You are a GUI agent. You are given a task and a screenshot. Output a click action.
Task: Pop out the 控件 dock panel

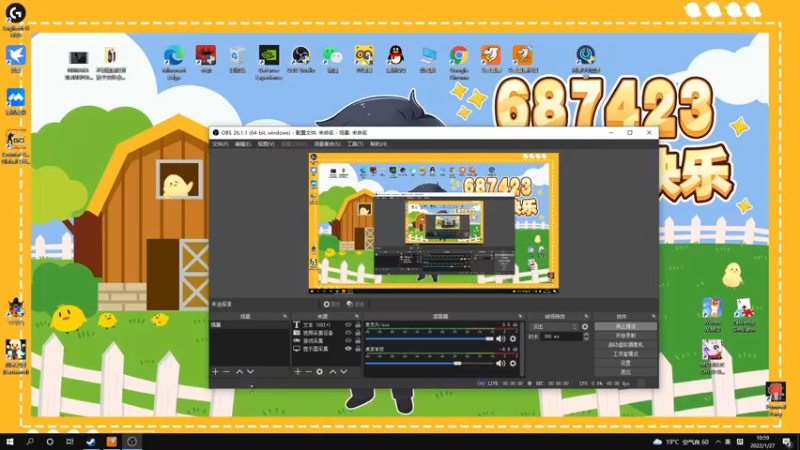click(653, 316)
